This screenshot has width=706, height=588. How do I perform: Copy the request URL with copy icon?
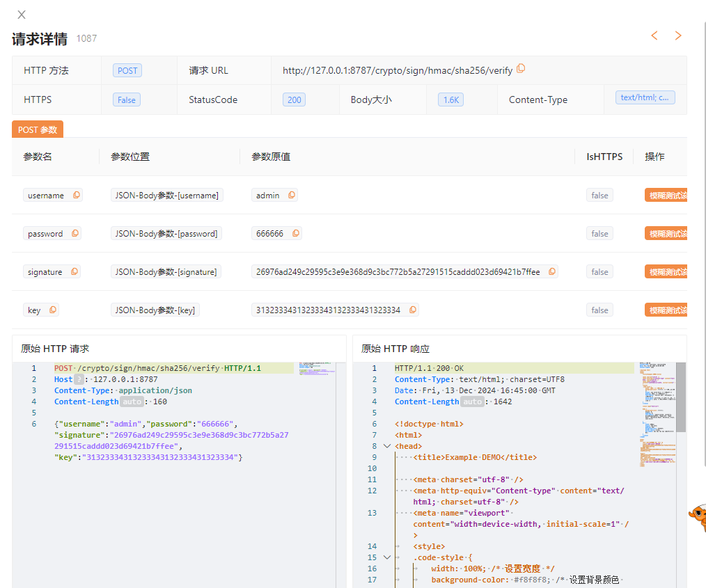521,69
